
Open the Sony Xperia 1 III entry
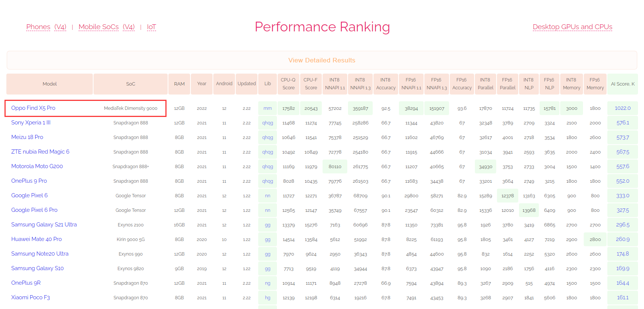pyautogui.click(x=31, y=123)
